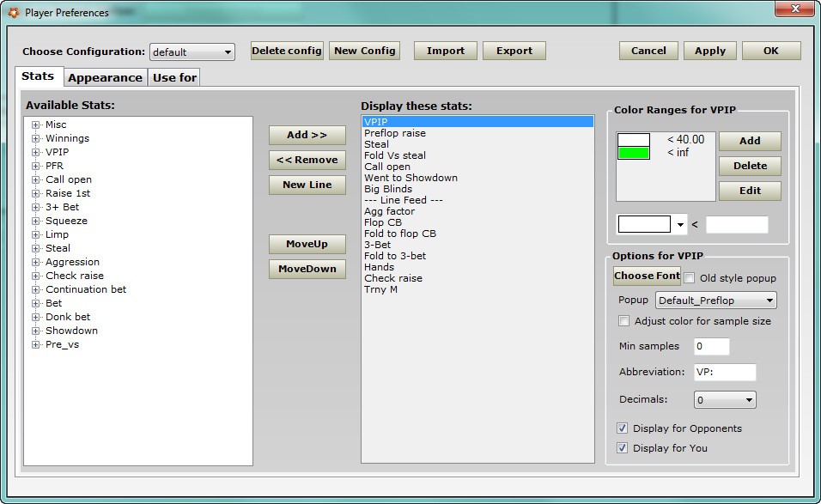Click the color range value field
821x504 pixels.
click(x=737, y=224)
